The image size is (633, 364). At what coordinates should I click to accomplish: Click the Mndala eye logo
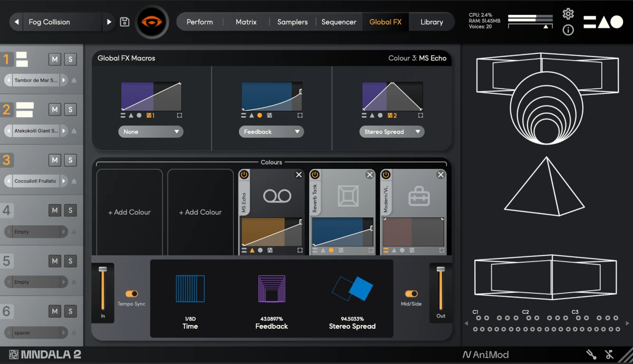[x=152, y=22]
